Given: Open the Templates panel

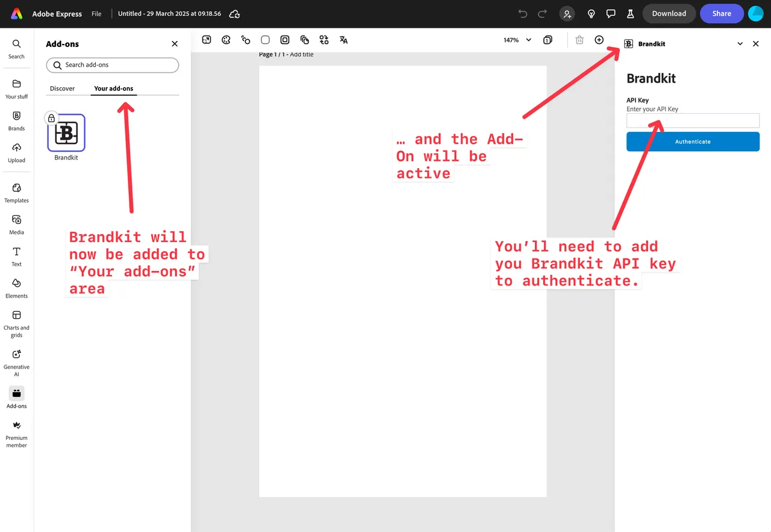Looking at the screenshot, I should [x=16, y=193].
